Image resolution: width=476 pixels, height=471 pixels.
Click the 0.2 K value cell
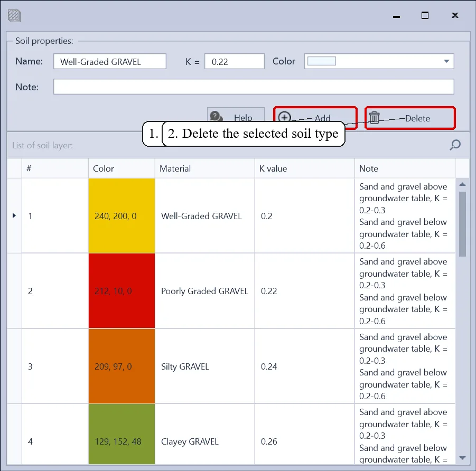click(x=305, y=216)
